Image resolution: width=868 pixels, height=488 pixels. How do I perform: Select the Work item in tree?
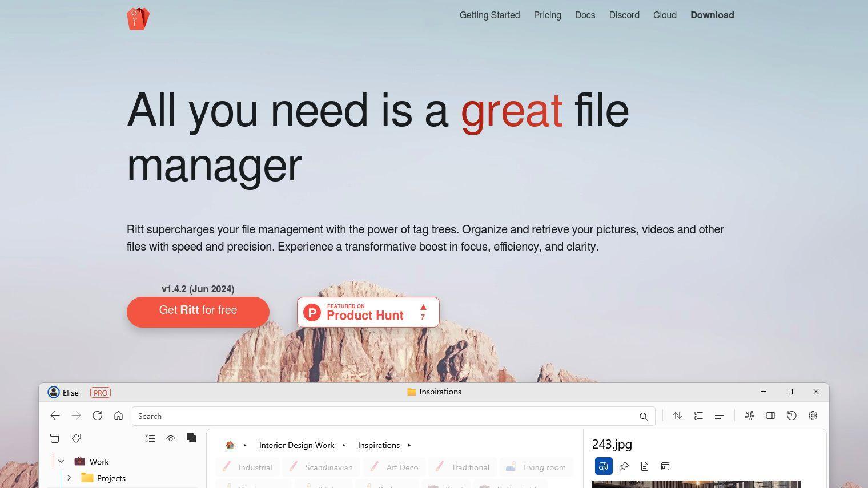click(99, 462)
